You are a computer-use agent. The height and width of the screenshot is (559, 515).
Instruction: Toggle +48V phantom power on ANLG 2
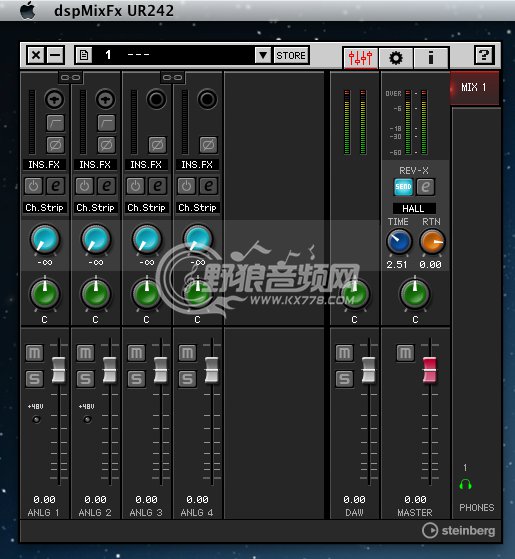click(87, 419)
